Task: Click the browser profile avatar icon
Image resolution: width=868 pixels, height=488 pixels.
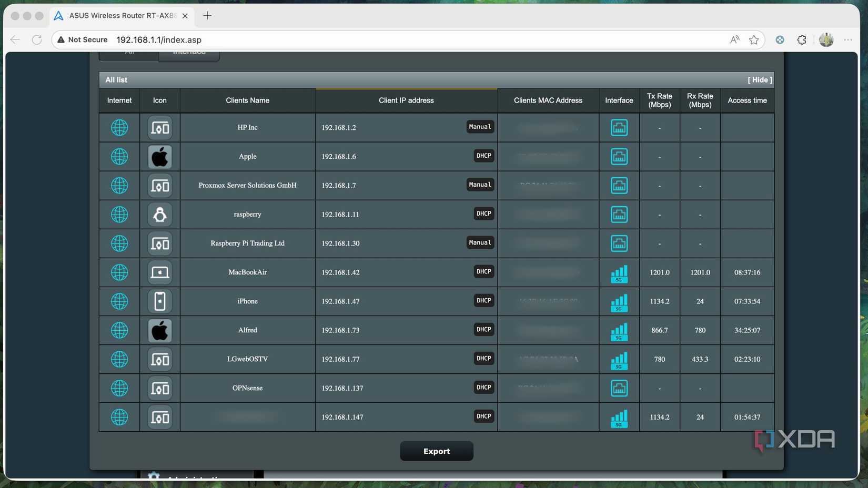Action: pos(826,39)
